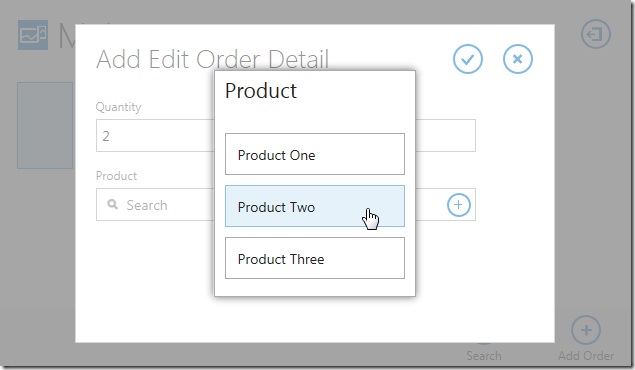The width and height of the screenshot is (635, 370).
Task: Click the Product popup heading
Action: pos(261,91)
